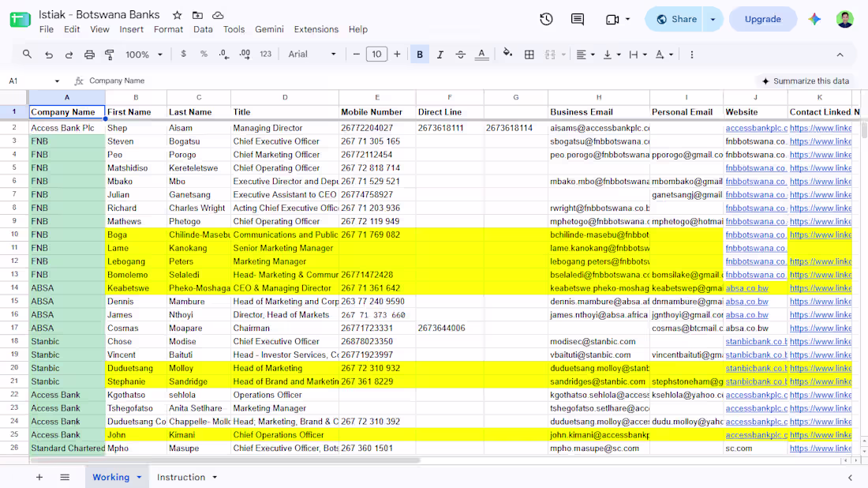Star the document
Viewport: 868px width, 488px height.
(177, 15)
